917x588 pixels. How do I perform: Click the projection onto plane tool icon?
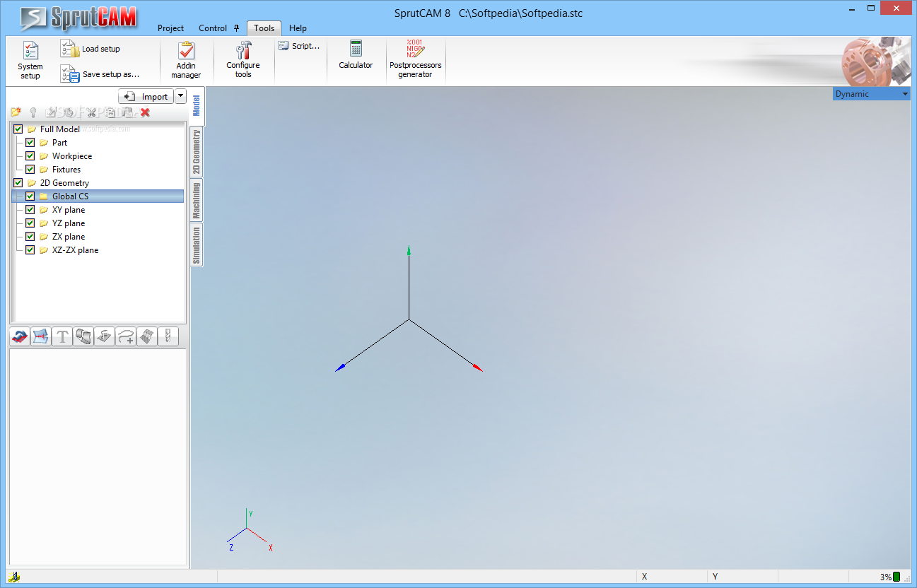pos(105,337)
